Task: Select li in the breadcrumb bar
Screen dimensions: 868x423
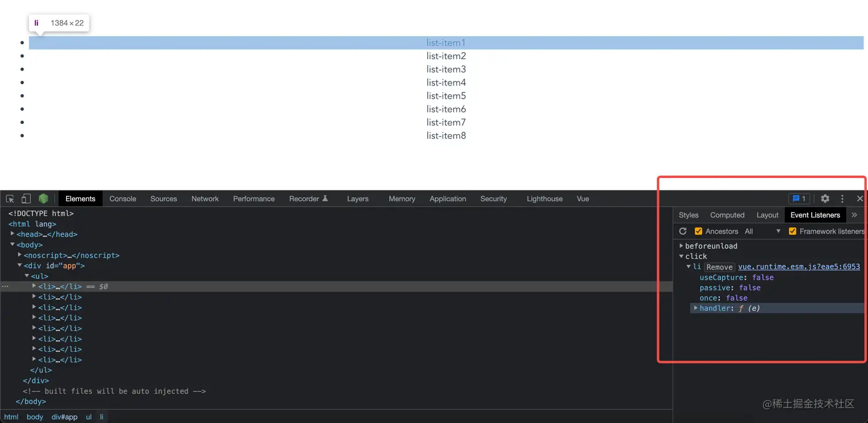Action: click(102, 417)
